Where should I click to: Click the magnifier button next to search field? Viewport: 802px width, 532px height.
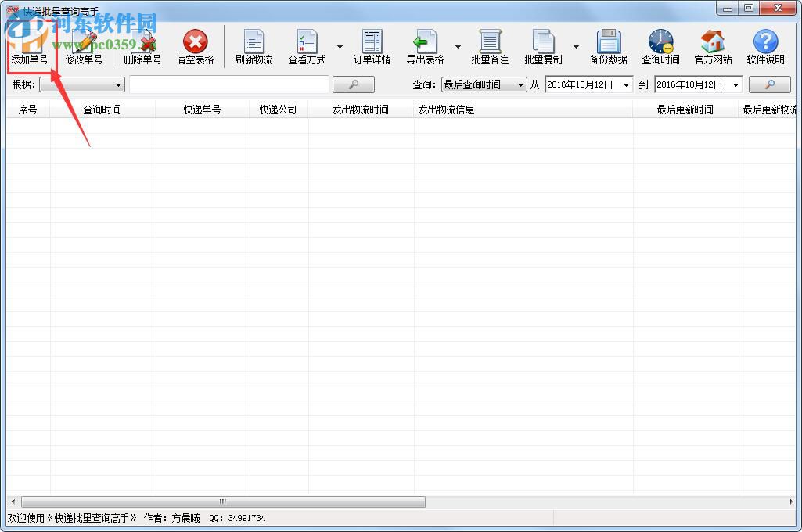[353, 84]
